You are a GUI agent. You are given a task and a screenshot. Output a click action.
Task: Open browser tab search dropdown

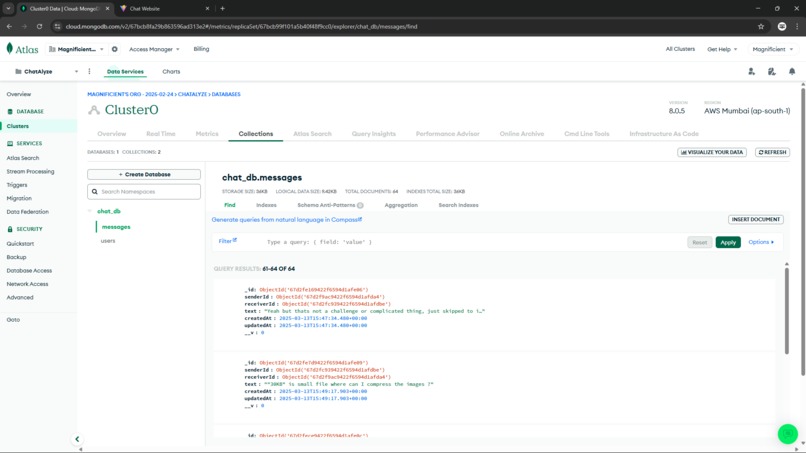8,8
